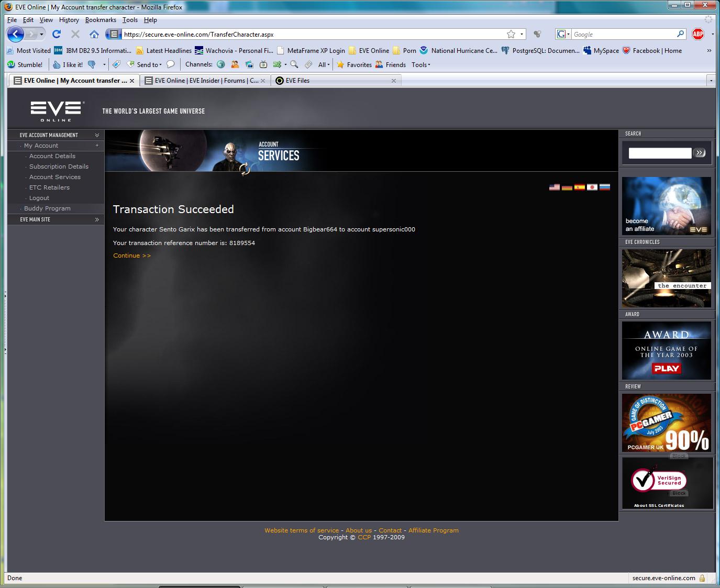Open Subscription Details in the sidebar
Screen dimensions: 720x588
point(59,167)
